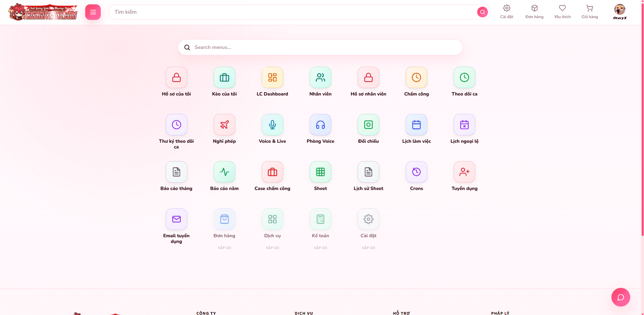Click the Dịch vụ coming-soon icon

(273, 219)
